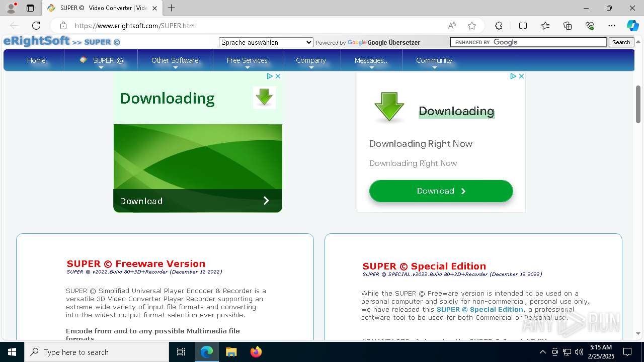Launch Firefox from taskbar
The width and height of the screenshot is (644, 362).
pos(256,352)
